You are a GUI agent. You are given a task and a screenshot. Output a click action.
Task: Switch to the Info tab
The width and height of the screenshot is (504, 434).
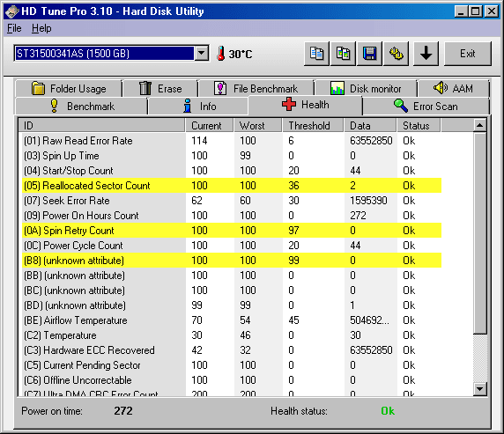click(198, 107)
